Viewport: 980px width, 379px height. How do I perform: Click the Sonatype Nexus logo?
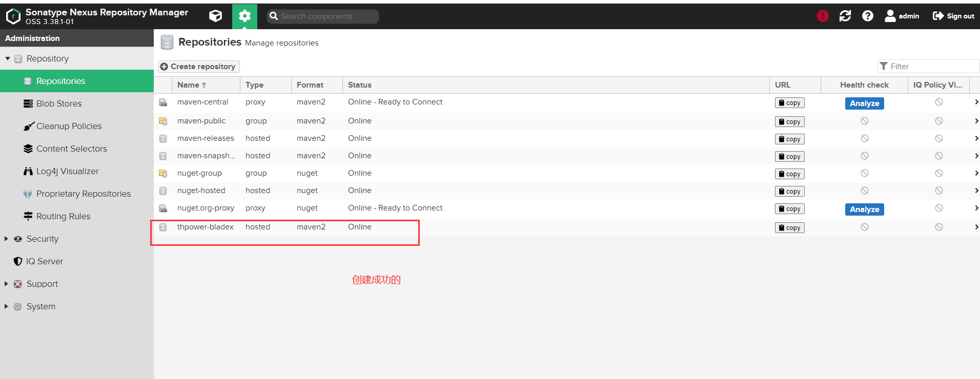[13, 16]
